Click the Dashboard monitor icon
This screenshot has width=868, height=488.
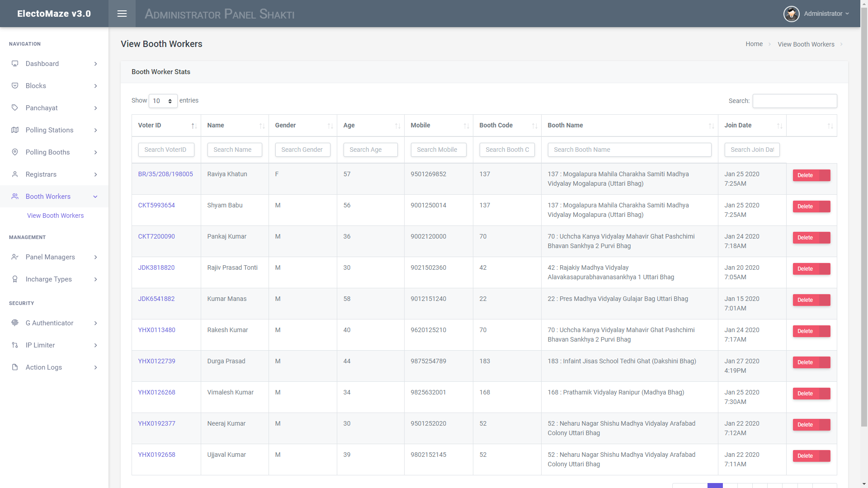[15, 64]
